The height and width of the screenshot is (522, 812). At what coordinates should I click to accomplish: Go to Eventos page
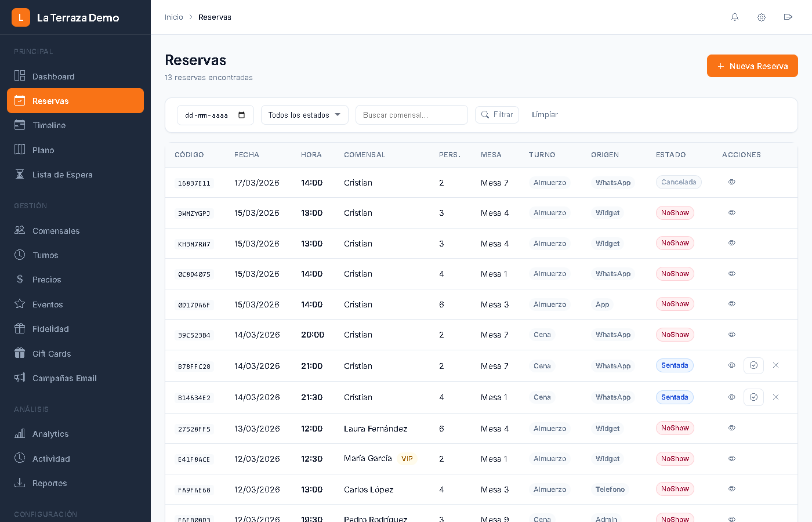[x=75, y=304]
